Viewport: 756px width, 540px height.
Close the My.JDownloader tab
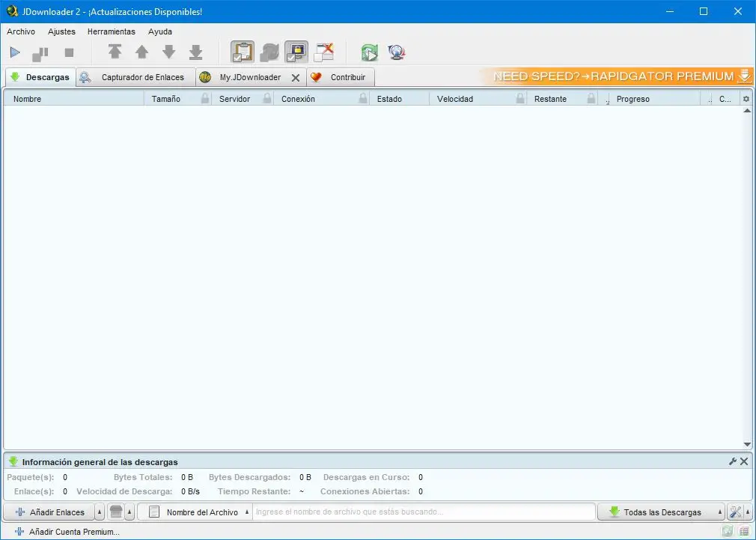296,78
